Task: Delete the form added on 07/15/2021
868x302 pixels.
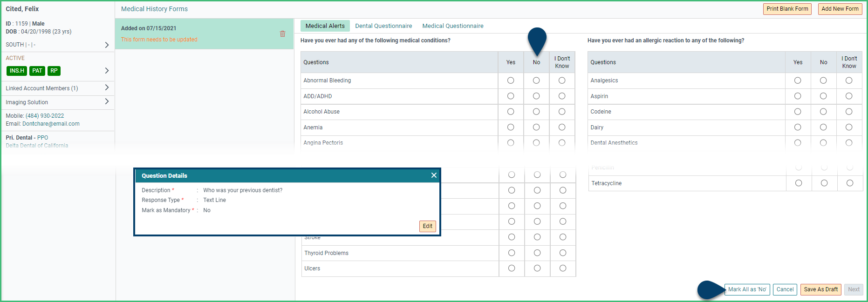Action: 282,34
